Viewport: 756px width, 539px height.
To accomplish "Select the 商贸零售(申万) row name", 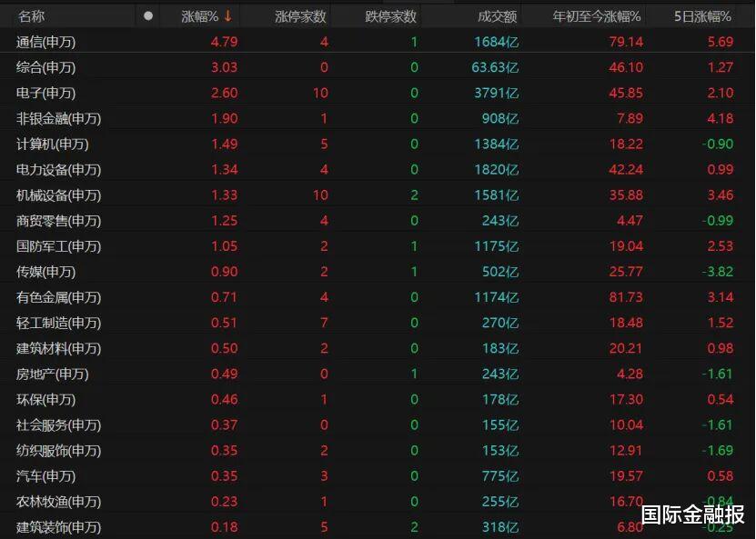I will [58, 221].
